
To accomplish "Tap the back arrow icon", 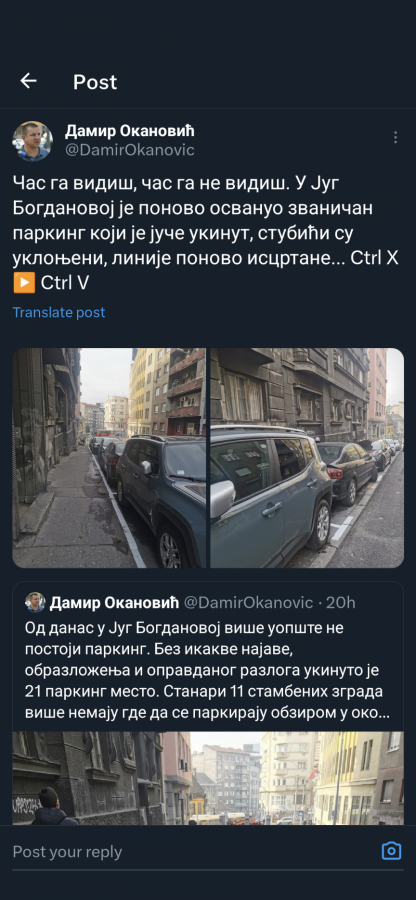I will [28, 82].
